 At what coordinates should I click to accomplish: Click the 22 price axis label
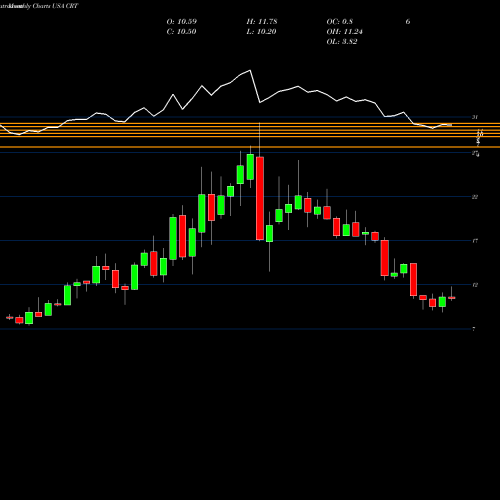(x=475, y=197)
